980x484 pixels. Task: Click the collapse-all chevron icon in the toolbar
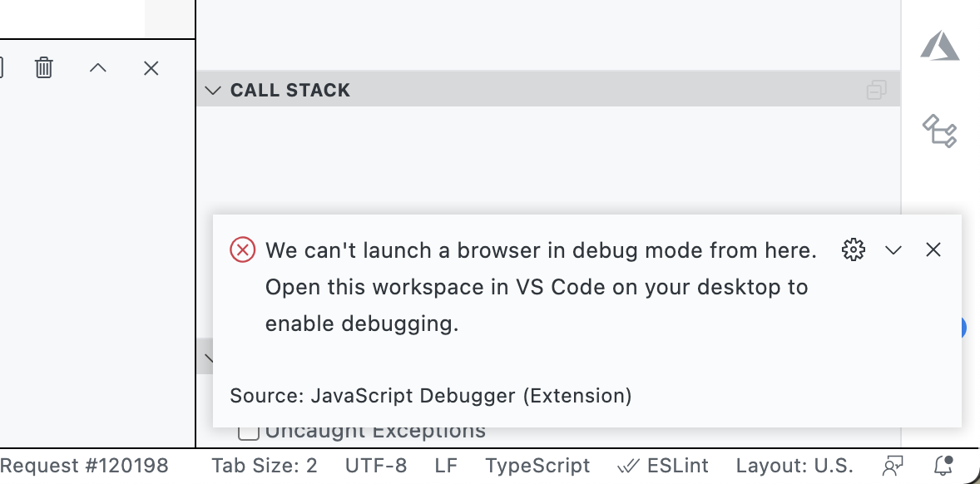pyautogui.click(x=97, y=68)
